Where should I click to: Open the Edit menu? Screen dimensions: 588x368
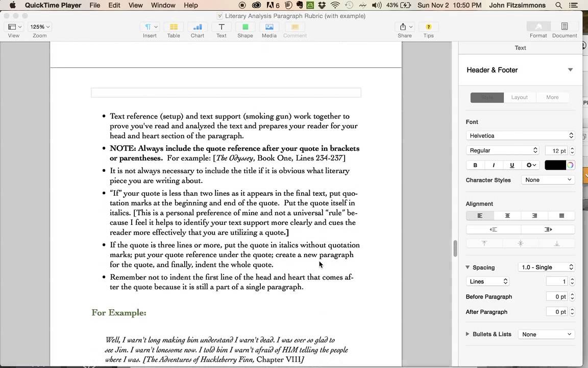[114, 5]
